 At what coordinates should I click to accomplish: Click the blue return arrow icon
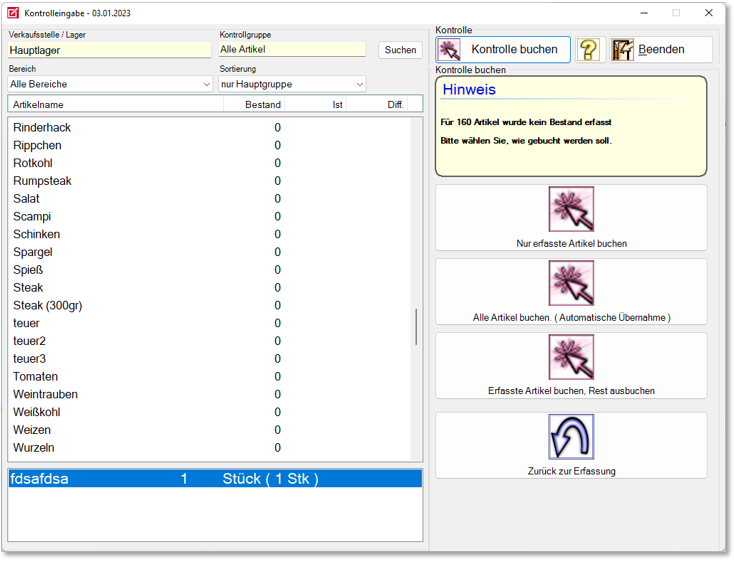point(571,437)
